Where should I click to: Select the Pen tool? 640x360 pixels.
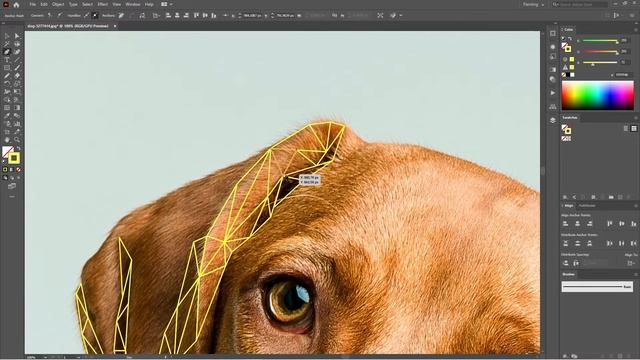tap(7, 52)
